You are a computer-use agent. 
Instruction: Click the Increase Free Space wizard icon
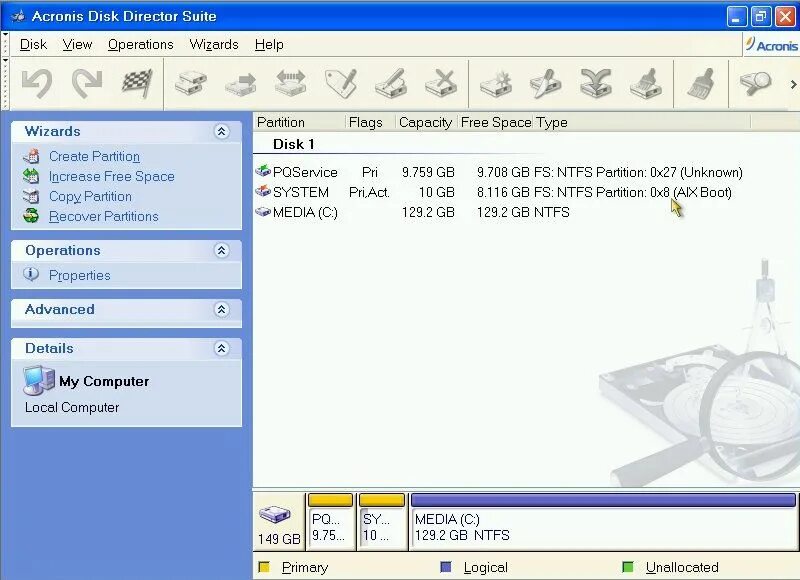[x=31, y=176]
